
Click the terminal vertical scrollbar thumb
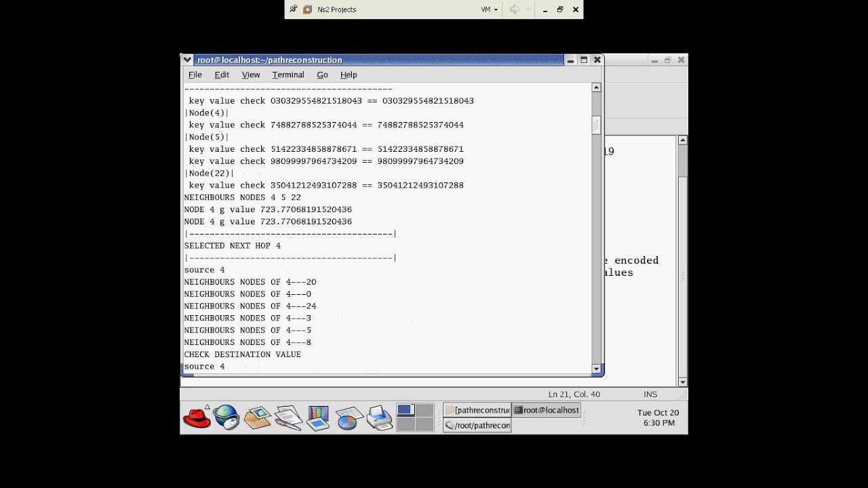[x=597, y=125]
